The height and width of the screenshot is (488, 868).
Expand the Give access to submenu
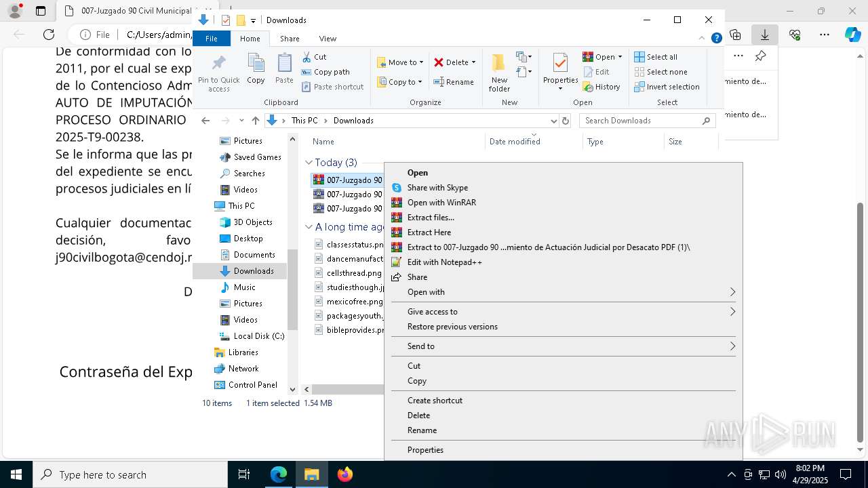[564, 312]
